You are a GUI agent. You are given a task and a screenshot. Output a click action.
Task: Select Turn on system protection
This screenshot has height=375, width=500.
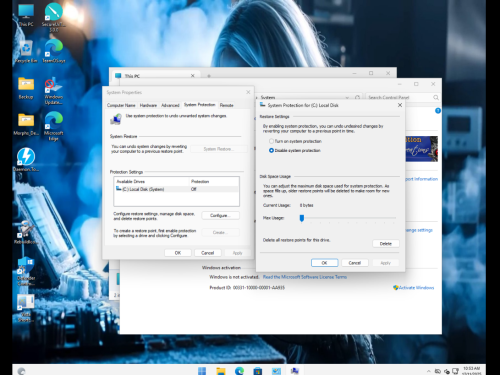pos(295,141)
